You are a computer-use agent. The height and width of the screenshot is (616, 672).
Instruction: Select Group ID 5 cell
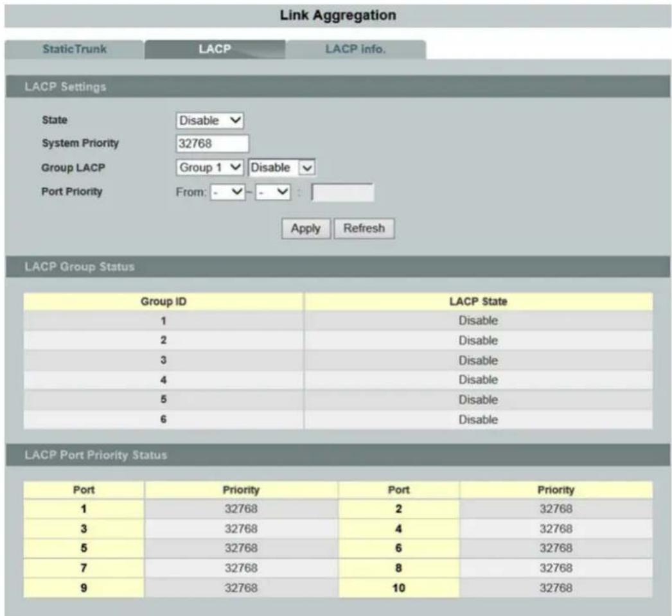163,400
